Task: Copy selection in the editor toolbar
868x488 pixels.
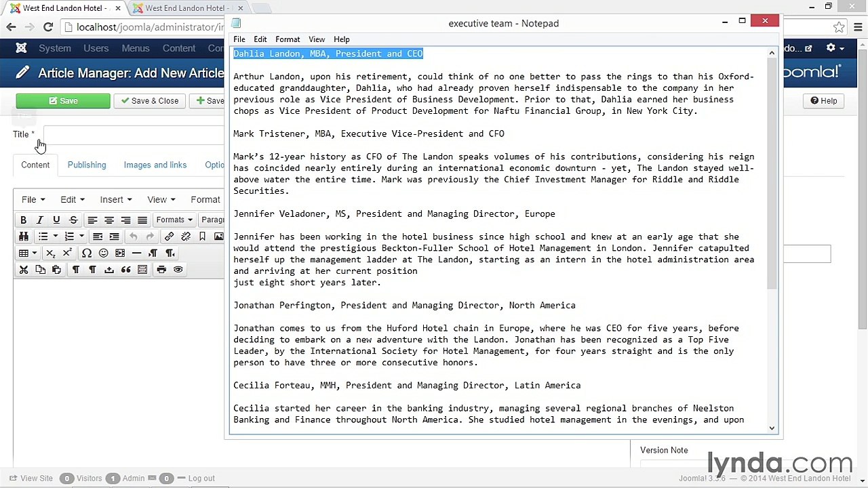Action: click(x=40, y=270)
